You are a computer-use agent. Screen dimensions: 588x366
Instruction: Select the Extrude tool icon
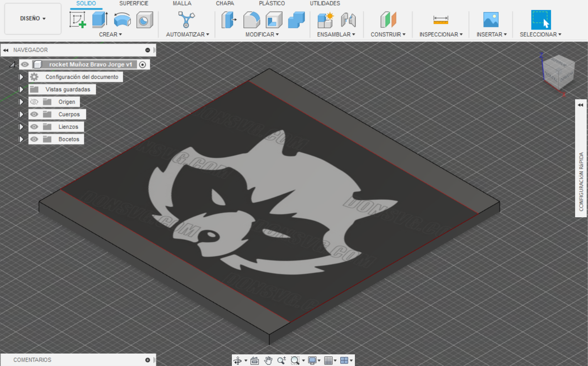[100, 20]
